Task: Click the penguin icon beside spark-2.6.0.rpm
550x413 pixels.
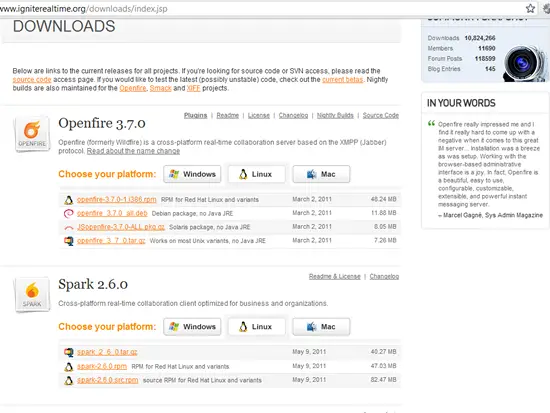Action: point(69,367)
